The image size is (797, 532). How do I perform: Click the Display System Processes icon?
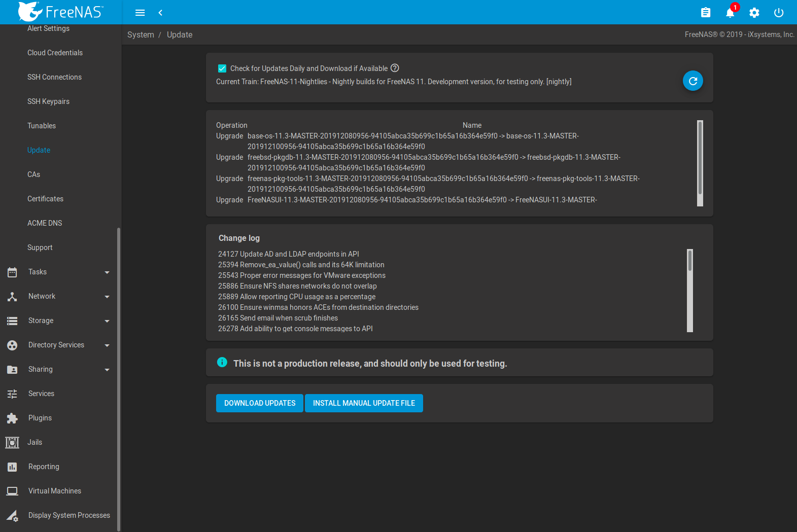coord(12,516)
